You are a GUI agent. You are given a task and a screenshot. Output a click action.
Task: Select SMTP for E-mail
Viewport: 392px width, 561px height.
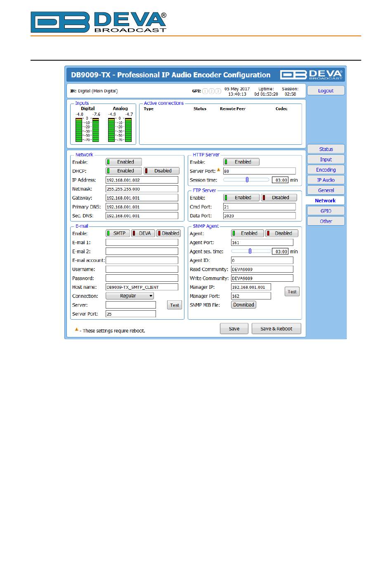point(118,233)
